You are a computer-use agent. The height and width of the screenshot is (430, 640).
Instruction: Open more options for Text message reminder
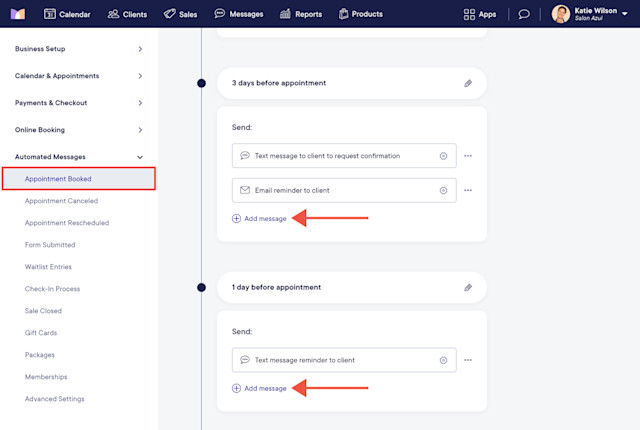pos(468,360)
